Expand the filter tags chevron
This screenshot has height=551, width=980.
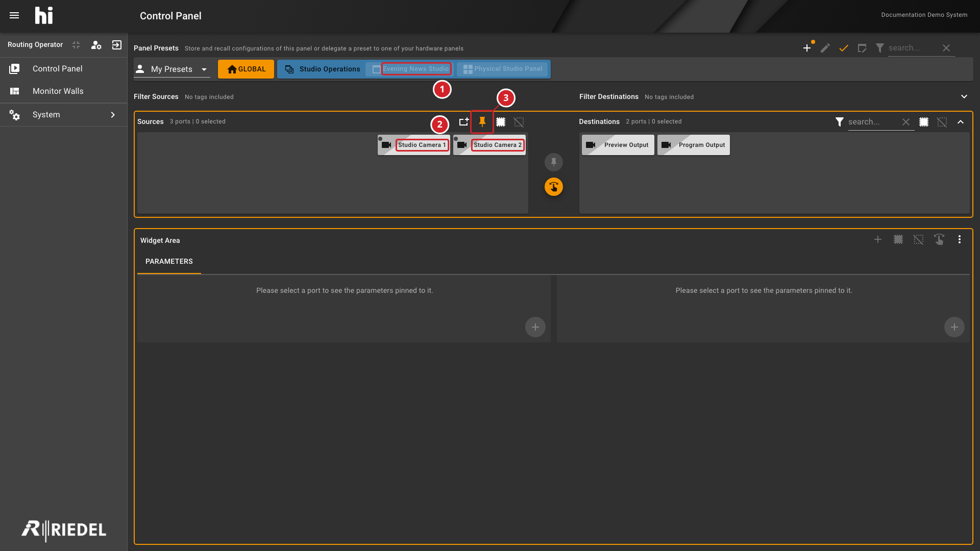click(964, 96)
